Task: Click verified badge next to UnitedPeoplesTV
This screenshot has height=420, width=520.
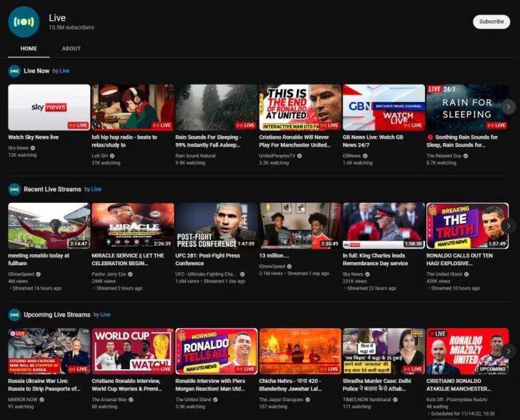Action: 300,155
